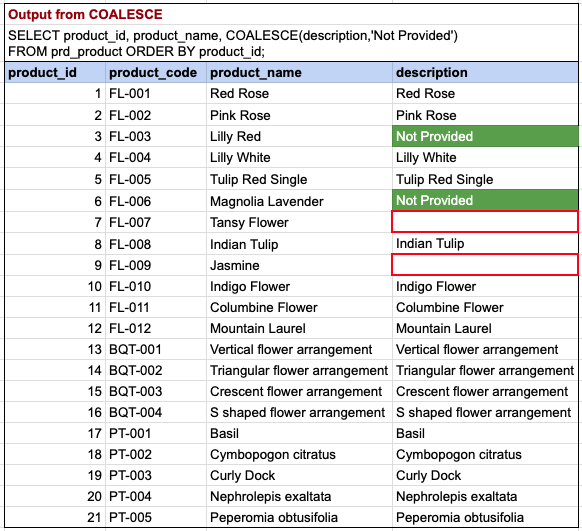582x531 pixels.
Task: Click the Output from COALESCE title cell
Action: (291, 14)
